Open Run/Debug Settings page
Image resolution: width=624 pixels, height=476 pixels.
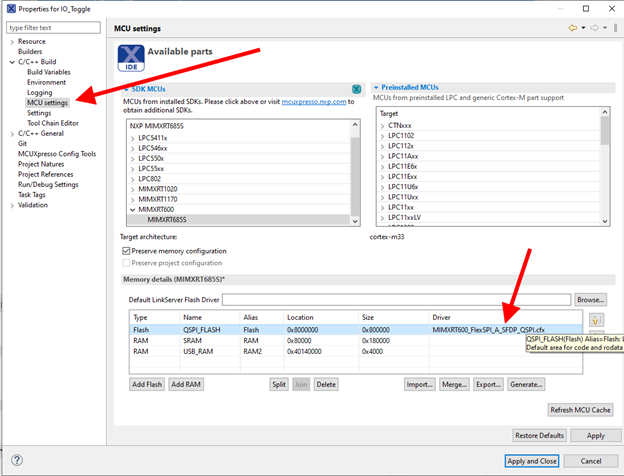48,185
